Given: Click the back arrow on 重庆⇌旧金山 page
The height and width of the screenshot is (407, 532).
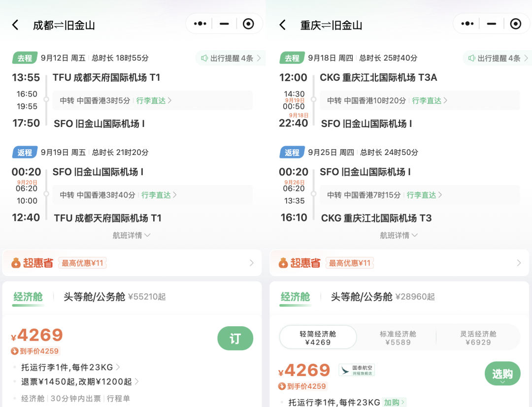Looking at the screenshot, I should point(283,23).
